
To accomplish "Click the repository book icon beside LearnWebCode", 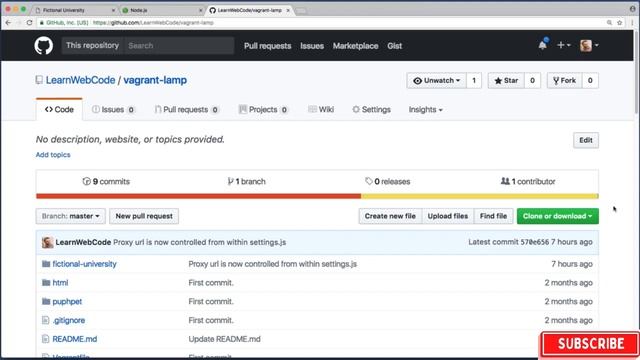I will click(39, 80).
